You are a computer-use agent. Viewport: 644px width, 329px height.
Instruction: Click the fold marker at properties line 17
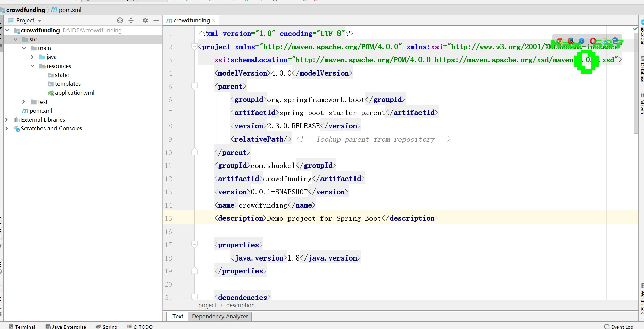(194, 245)
